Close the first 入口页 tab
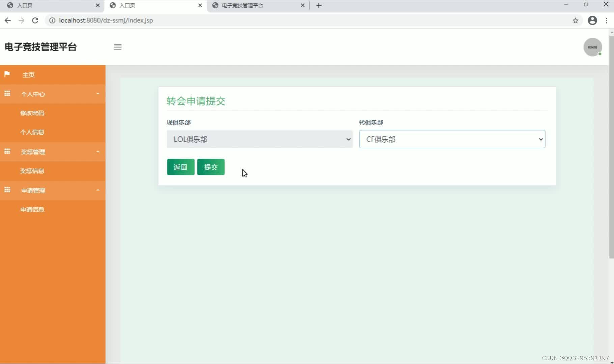This screenshot has width=614, height=364. point(97,5)
